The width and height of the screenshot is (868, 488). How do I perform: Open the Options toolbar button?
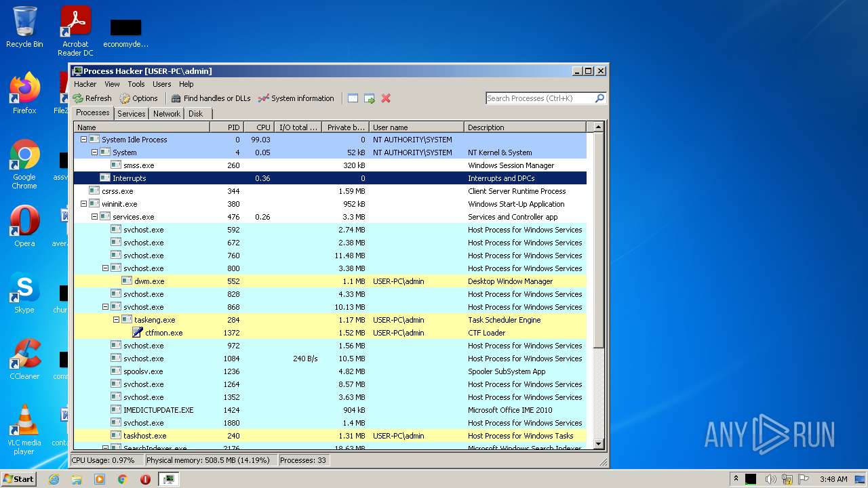point(138,98)
